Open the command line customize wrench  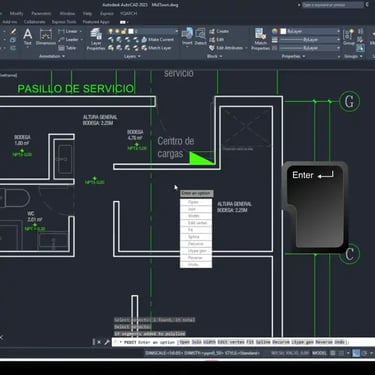point(107,342)
